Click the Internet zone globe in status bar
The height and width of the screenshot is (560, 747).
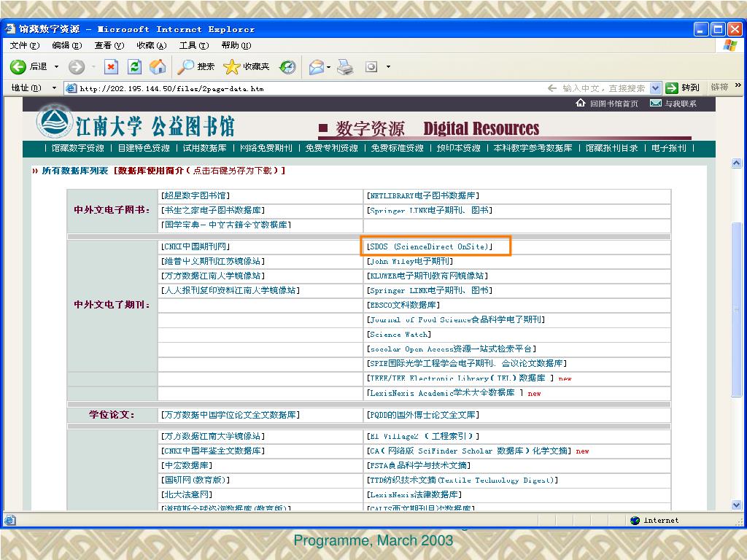pos(635,521)
